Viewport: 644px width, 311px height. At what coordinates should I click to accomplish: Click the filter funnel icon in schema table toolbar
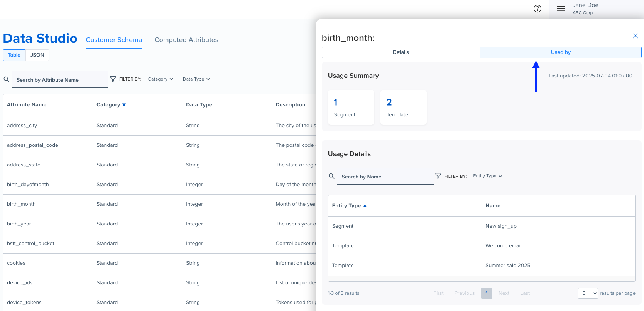113,79
